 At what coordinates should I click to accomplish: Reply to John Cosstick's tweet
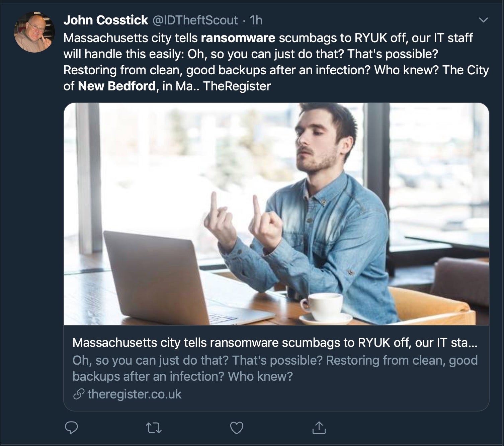pos(71,428)
